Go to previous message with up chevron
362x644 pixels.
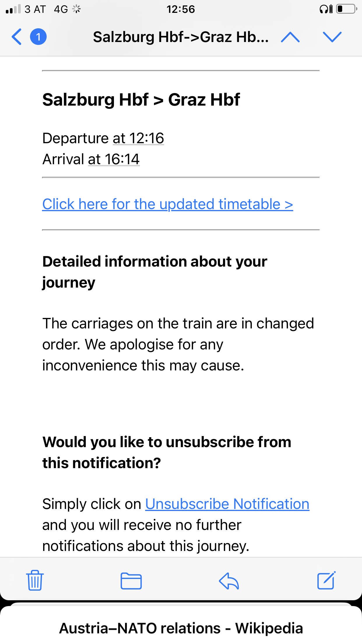click(x=290, y=37)
